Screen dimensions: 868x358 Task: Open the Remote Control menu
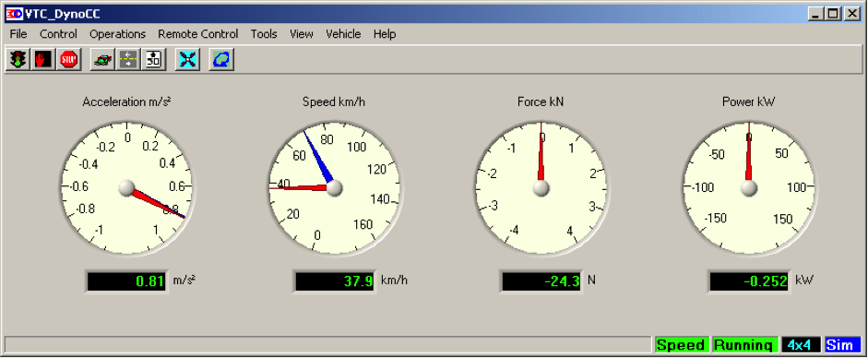tap(198, 34)
